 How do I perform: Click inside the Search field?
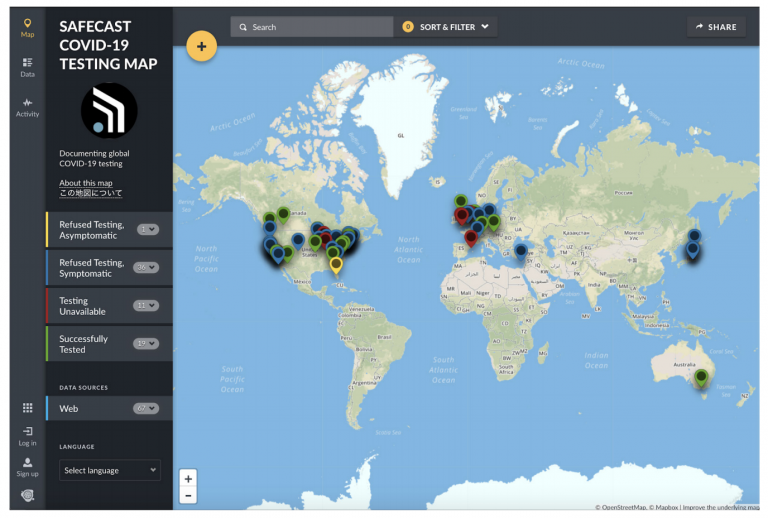(312, 27)
